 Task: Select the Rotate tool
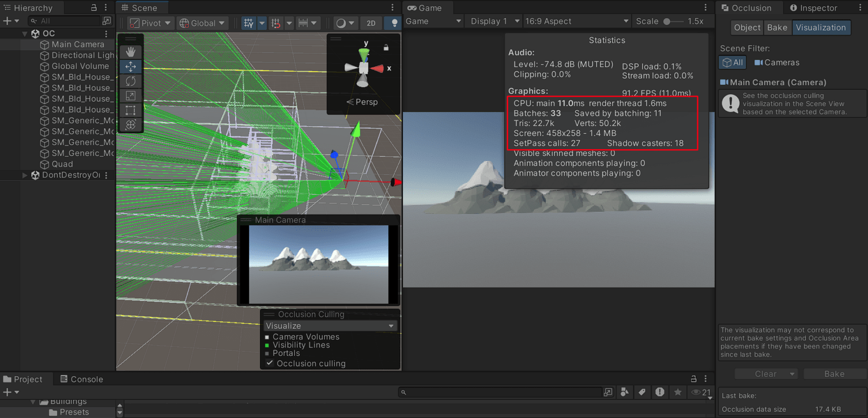click(131, 81)
